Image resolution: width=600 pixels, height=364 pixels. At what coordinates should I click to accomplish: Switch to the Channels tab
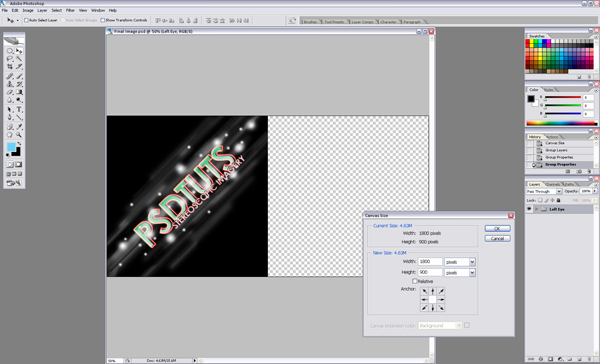coord(552,184)
